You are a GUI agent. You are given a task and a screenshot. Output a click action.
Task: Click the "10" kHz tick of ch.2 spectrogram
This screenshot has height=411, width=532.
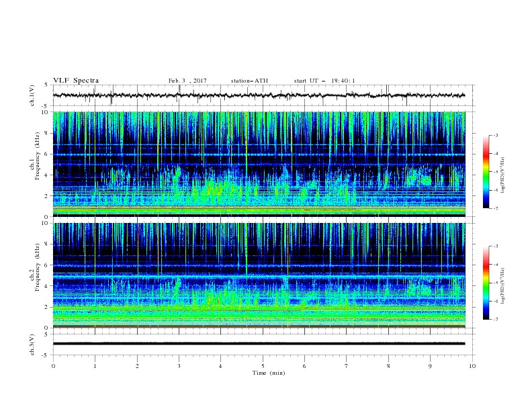click(x=46, y=223)
